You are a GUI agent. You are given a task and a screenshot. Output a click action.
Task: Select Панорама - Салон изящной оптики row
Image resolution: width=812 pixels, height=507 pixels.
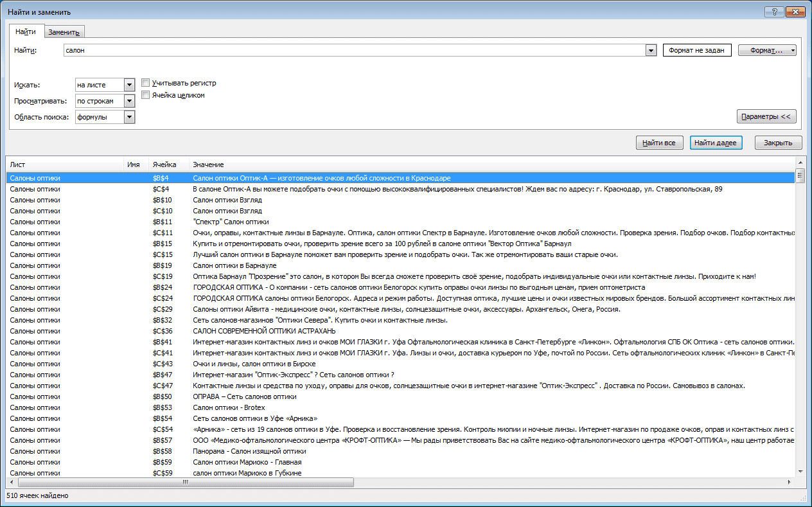tap(401, 451)
